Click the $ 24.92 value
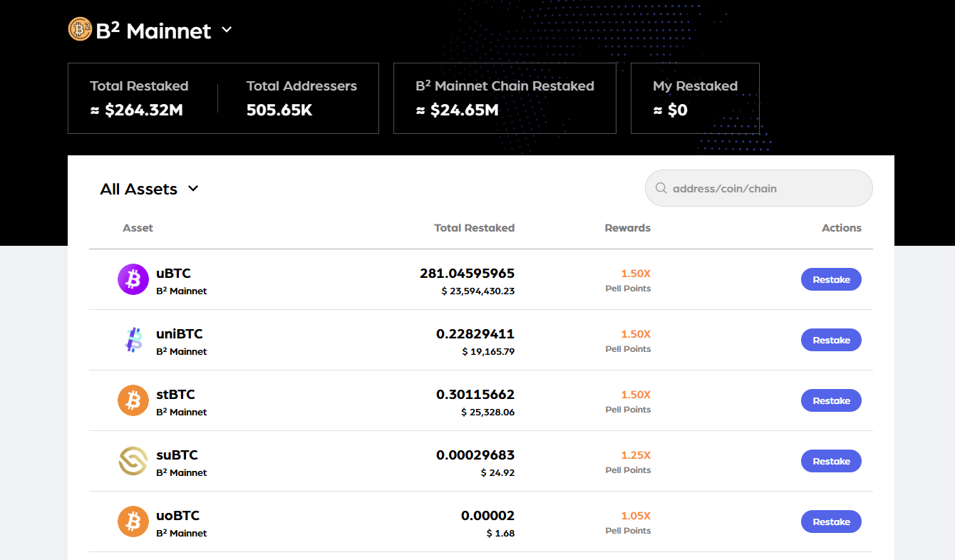Screen dimensions: 955x560 497,473
